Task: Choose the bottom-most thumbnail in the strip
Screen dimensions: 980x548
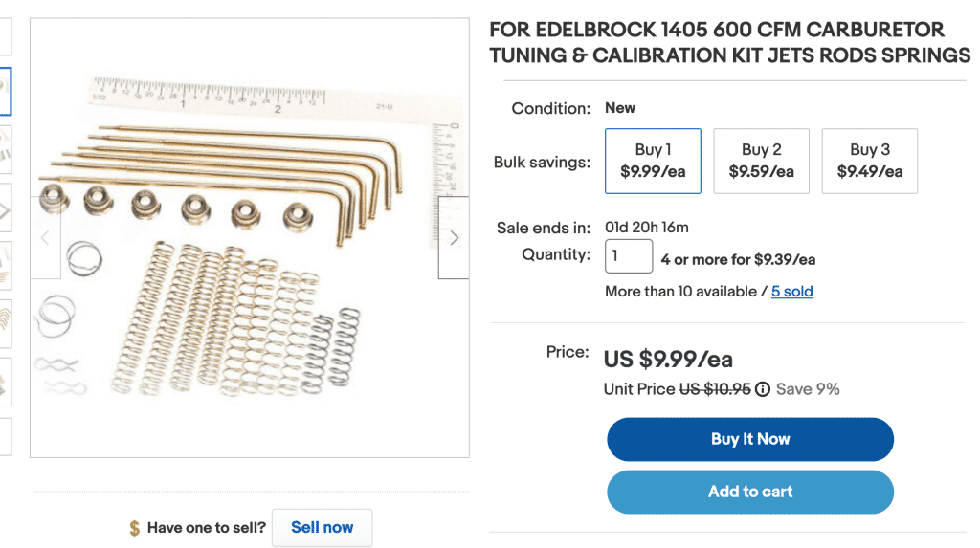Action: coord(5,436)
